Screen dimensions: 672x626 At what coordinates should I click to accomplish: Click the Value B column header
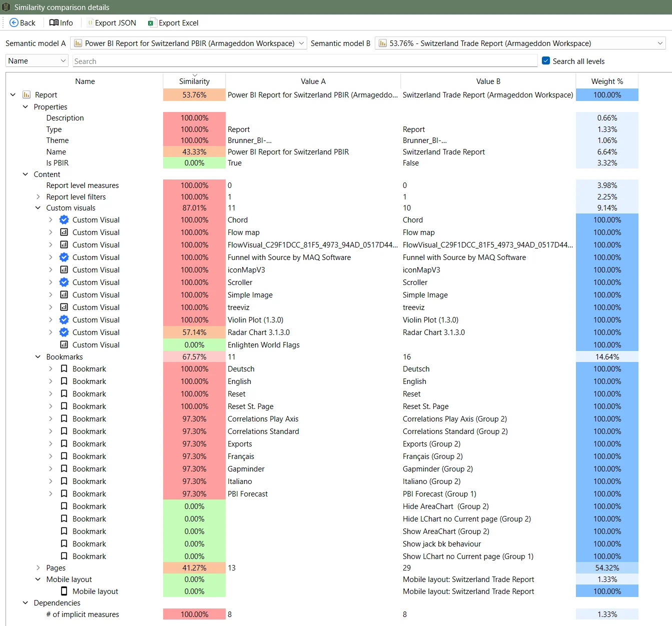coord(488,81)
